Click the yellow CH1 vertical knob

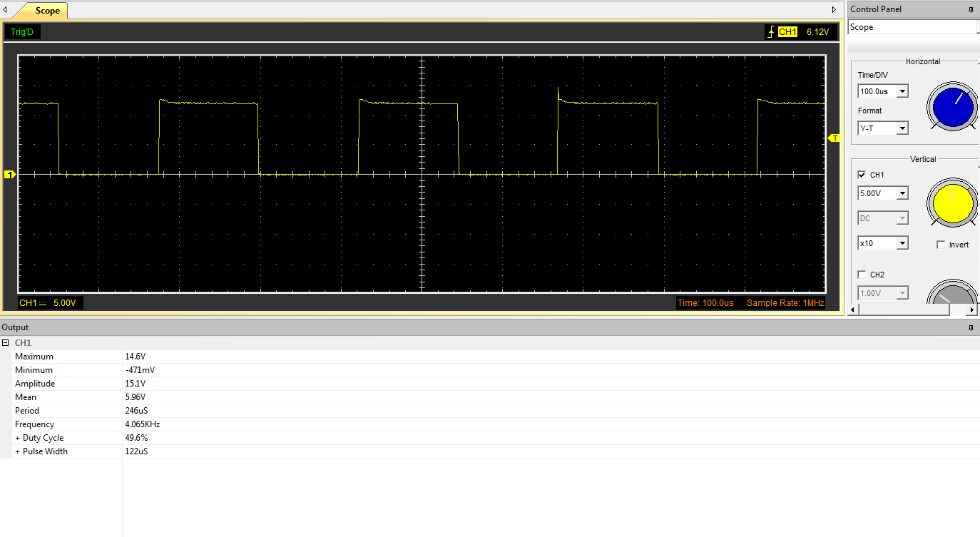(951, 203)
